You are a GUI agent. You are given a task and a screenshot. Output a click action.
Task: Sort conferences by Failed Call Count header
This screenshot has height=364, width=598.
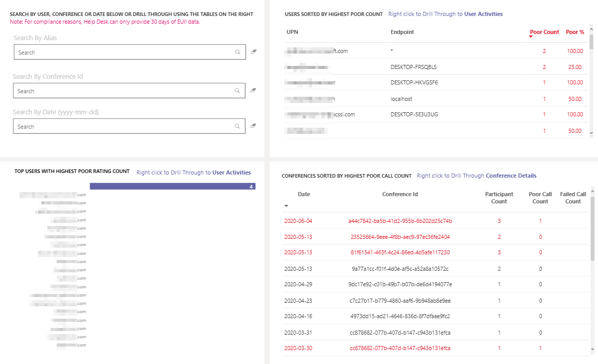[573, 198]
